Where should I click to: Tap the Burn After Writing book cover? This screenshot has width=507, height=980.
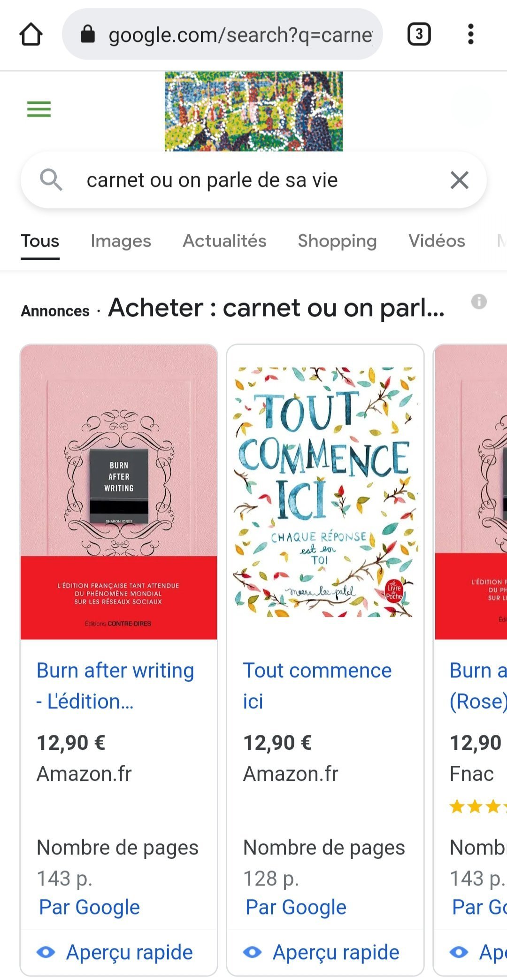119,492
